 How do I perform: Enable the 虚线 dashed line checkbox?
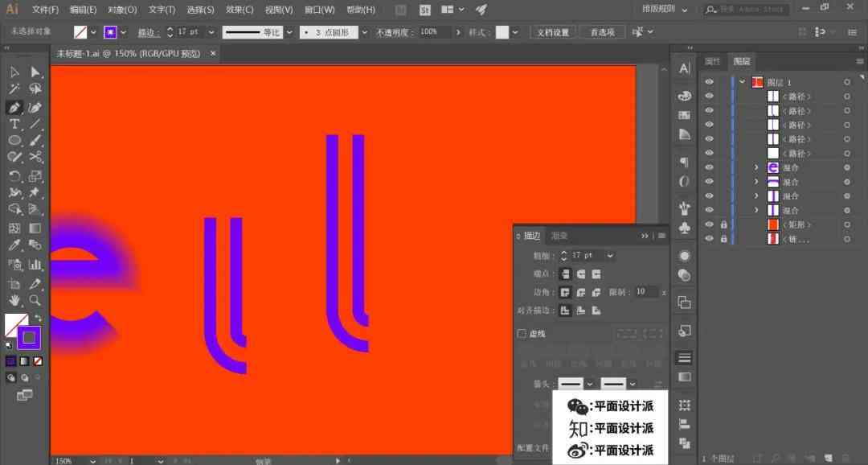tap(522, 334)
